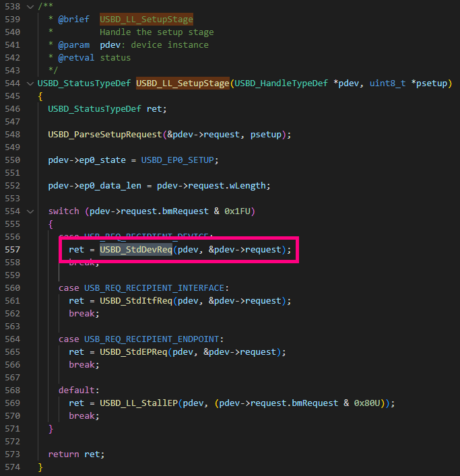This screenshot has height=476, width=460.
Task: Click USBD_ParseSetupRequest call on line 548
Action: click(x=105, y=135)
